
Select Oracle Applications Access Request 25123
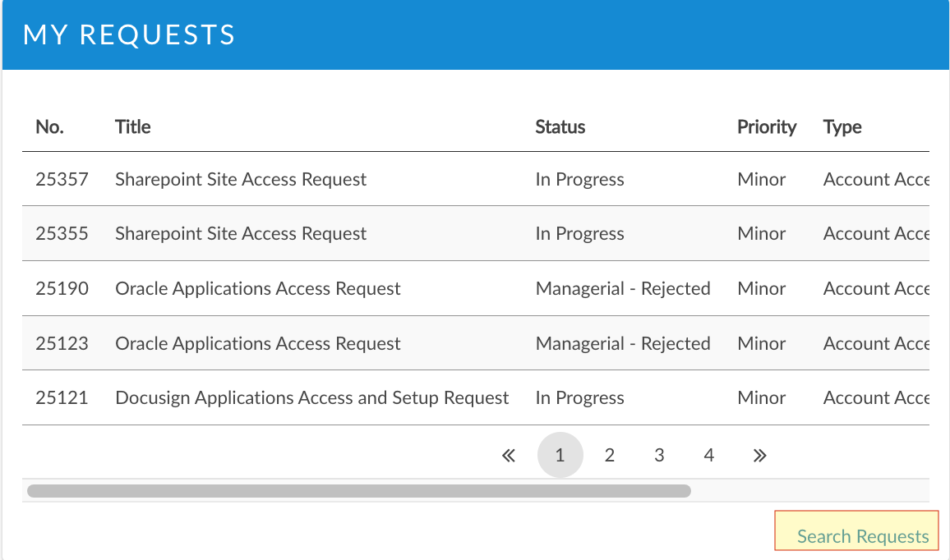pyautogui.click(x=257, y=343)
